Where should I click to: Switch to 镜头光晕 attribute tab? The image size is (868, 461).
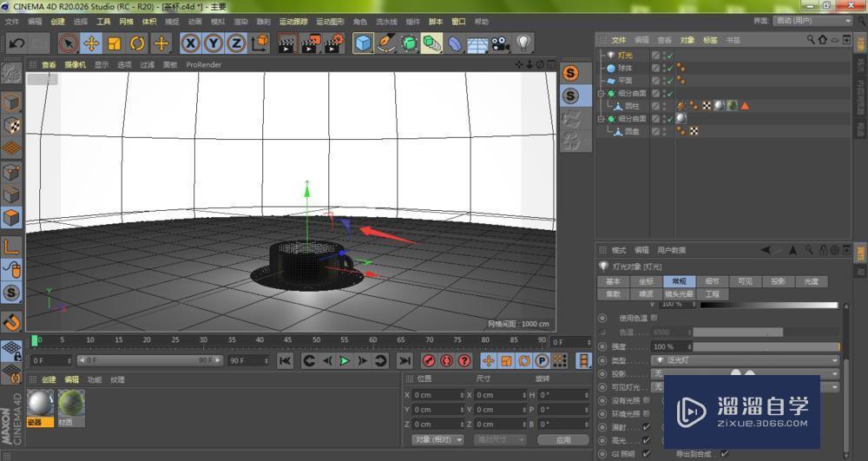[x=679, y=294]
